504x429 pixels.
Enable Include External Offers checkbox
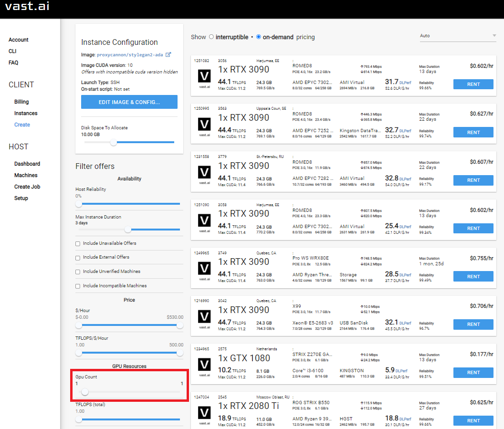pos(78,258)
